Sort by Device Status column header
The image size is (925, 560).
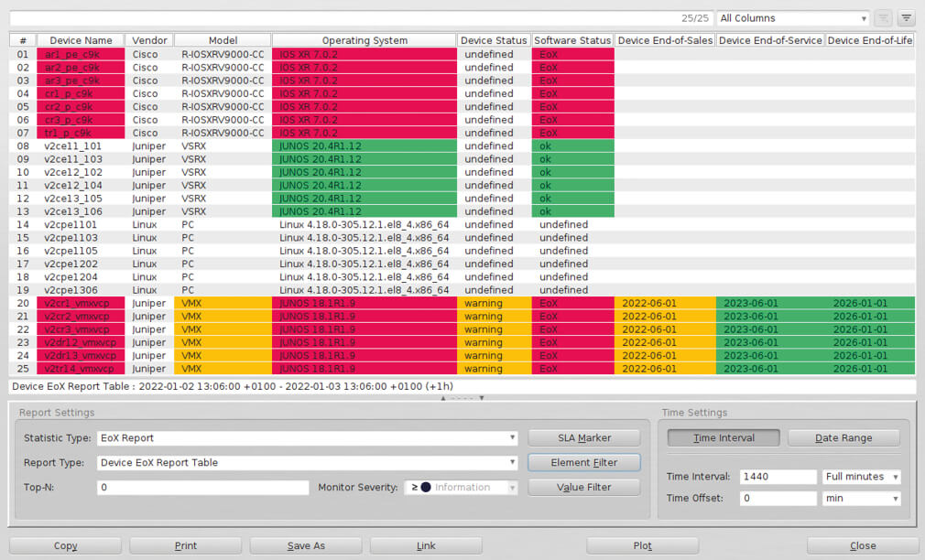pos(494,40)
